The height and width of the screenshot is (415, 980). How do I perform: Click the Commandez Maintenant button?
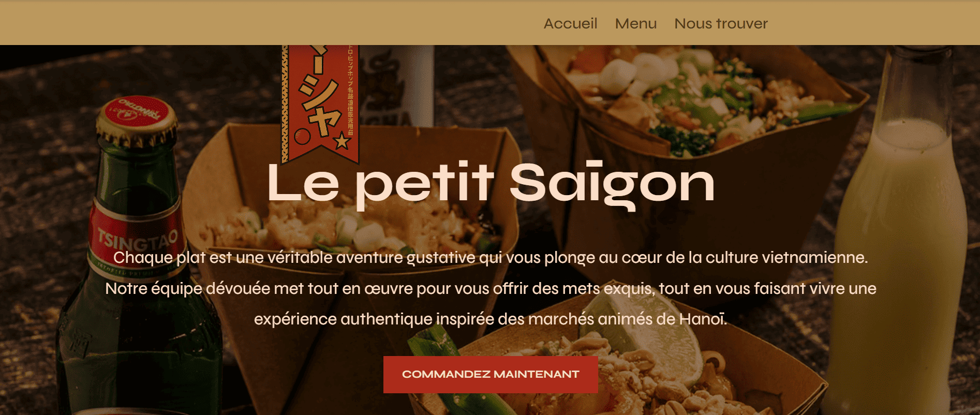491,374
